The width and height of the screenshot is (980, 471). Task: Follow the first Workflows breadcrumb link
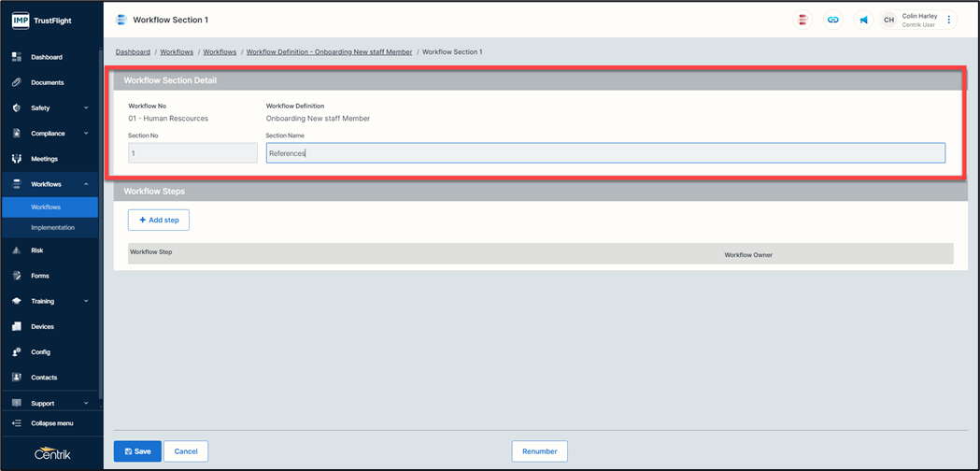177,52
